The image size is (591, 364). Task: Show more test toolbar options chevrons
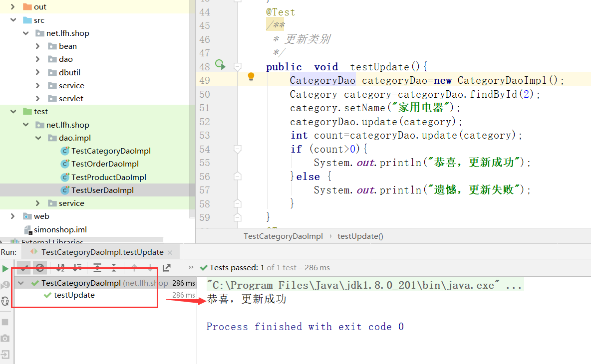click(191, 267)
